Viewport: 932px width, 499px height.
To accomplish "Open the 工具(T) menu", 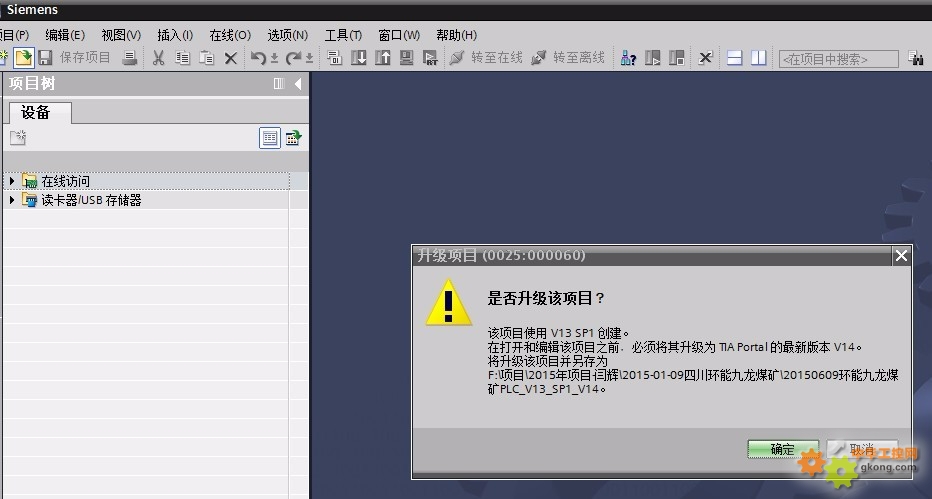I will click(343, 35).
